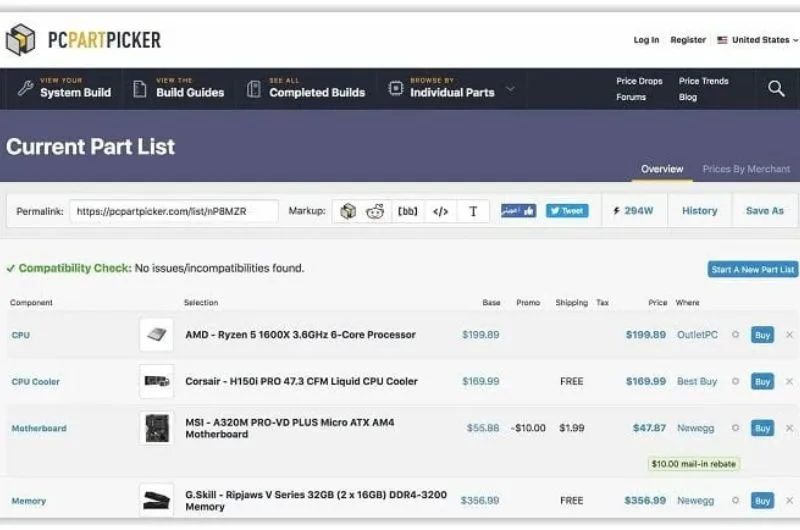Remove the Motherboard with the X

pos(789,427)
